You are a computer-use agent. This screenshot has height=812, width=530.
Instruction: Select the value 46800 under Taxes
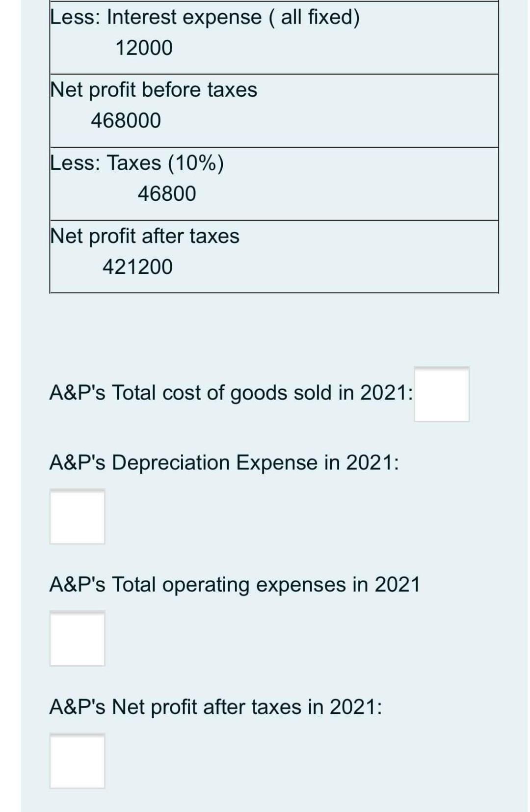(167, 193)
